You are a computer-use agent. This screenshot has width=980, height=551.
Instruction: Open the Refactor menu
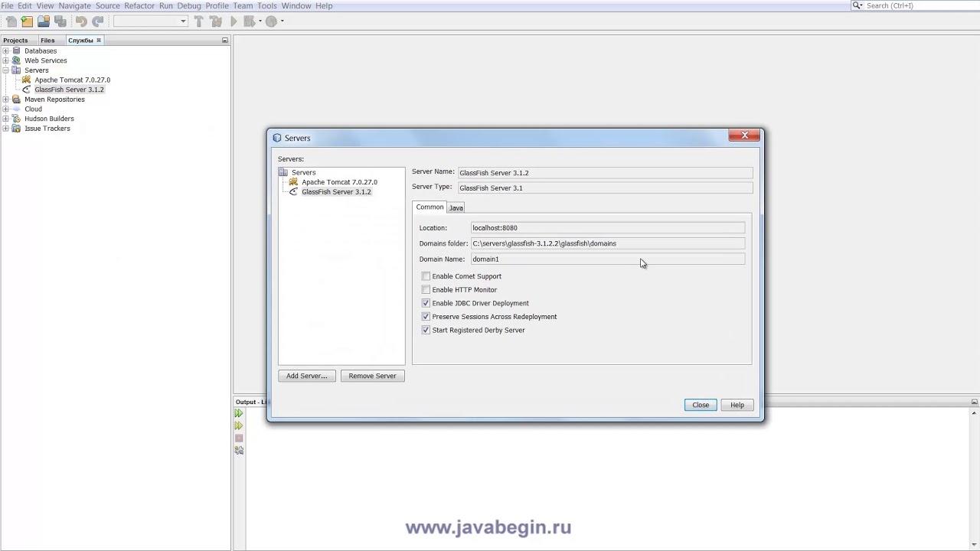(139, 5)
